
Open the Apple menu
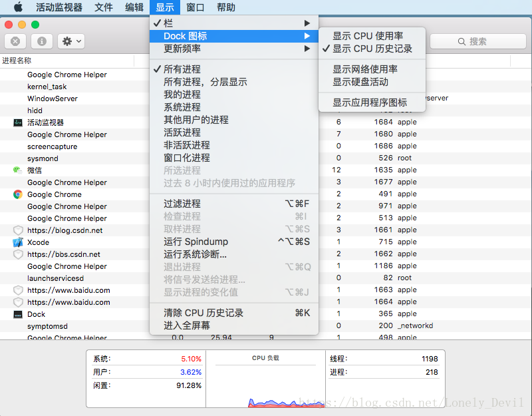(18, 7)
